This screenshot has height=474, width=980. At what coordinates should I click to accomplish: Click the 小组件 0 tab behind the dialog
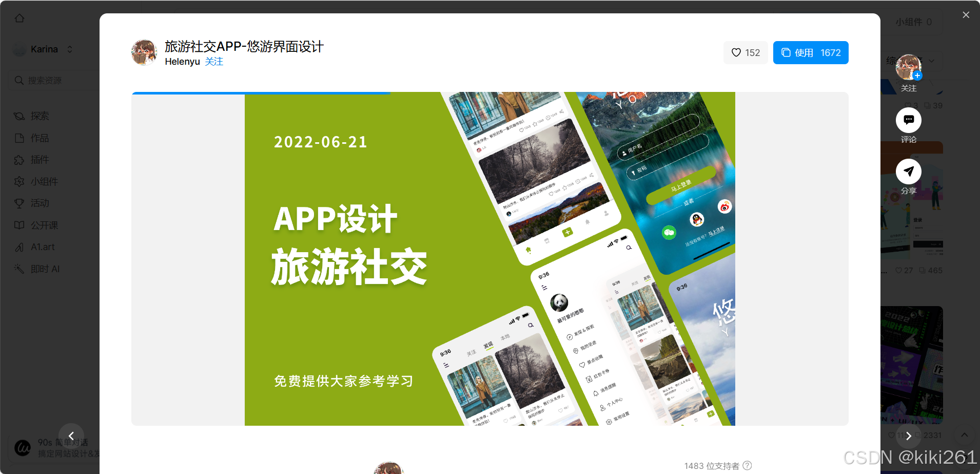tap(914, 22)
